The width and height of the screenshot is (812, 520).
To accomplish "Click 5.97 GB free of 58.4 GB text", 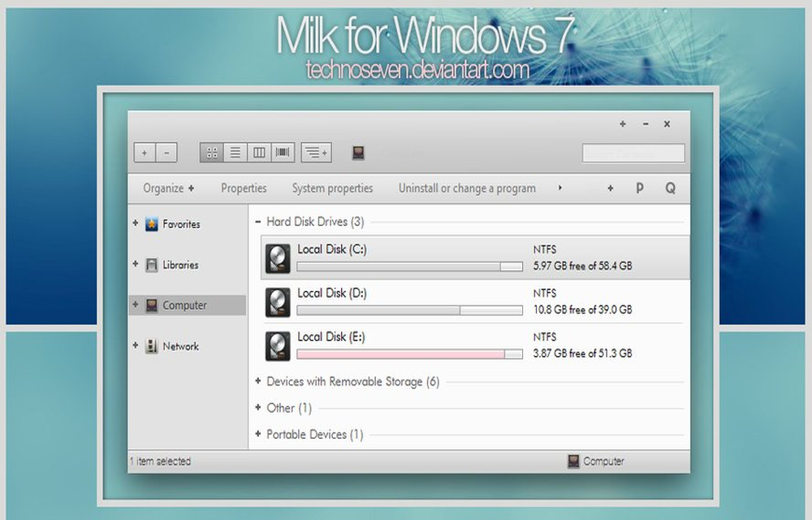I will (582, 266).
